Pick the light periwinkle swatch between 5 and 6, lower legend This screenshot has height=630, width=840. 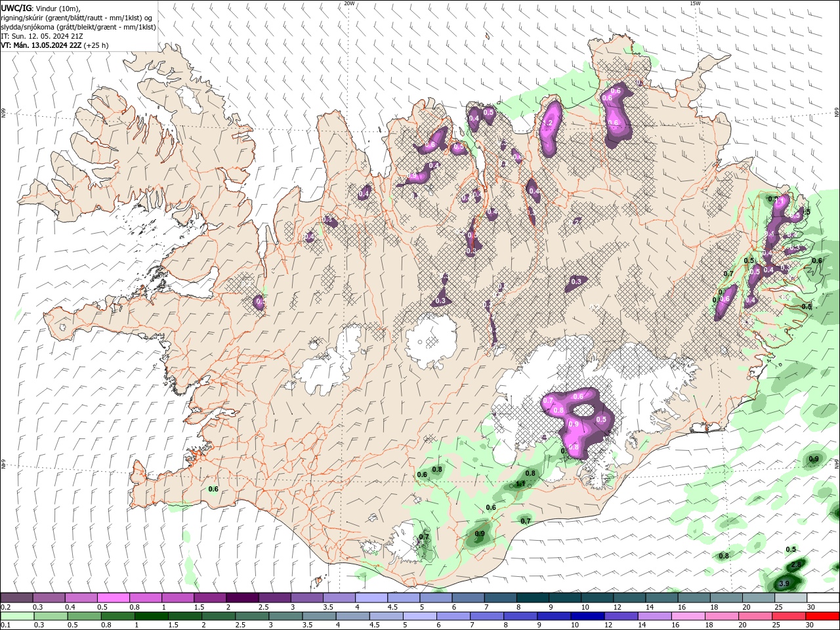coord(419,617)
